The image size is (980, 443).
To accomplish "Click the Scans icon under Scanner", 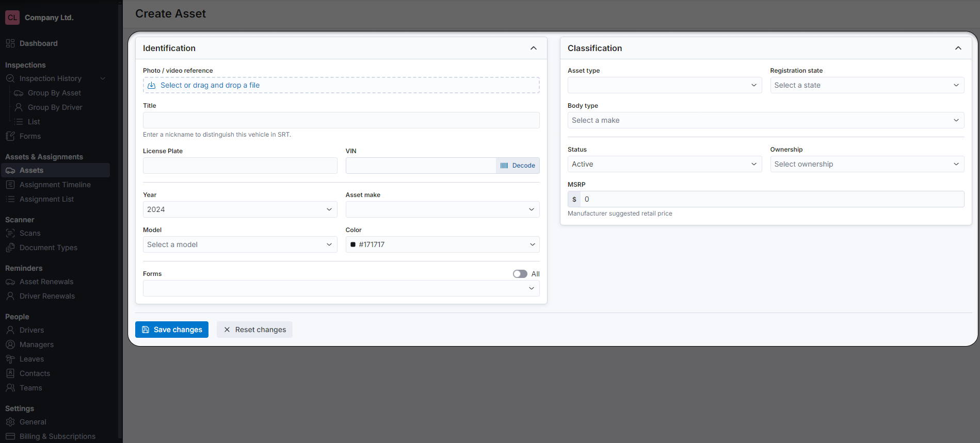I will (10, 233).
